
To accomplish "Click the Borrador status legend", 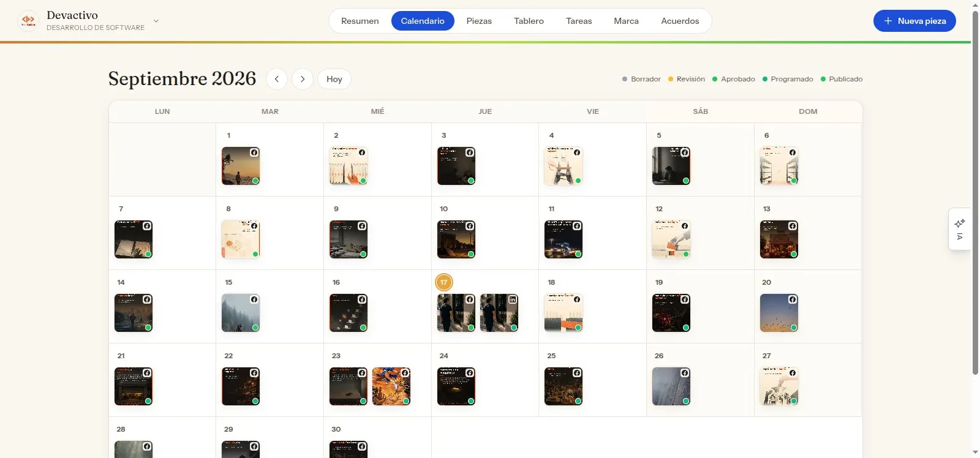I will tap(641, 79).
